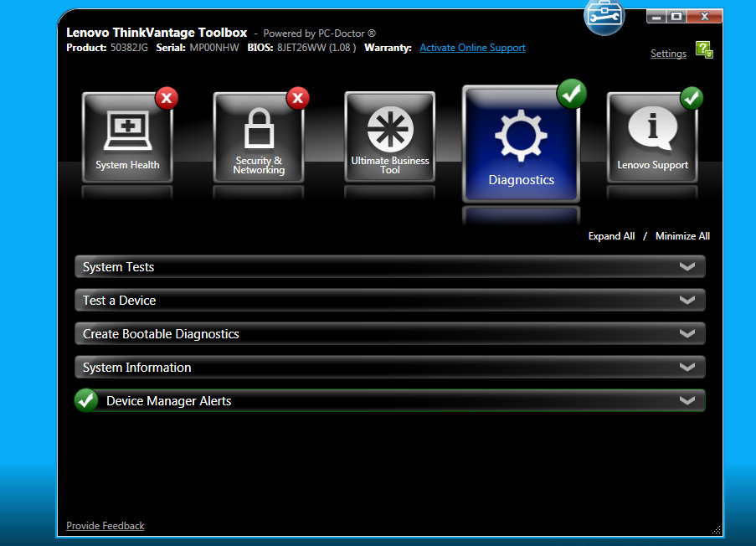Expand the Create Bootable Diagnostics chevron

coord(687,333)
